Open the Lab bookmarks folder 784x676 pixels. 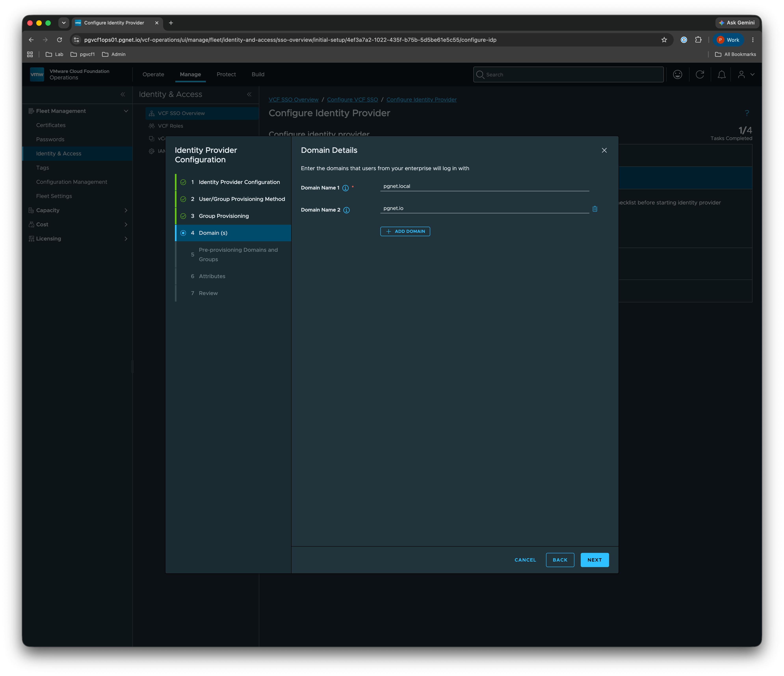55,54
